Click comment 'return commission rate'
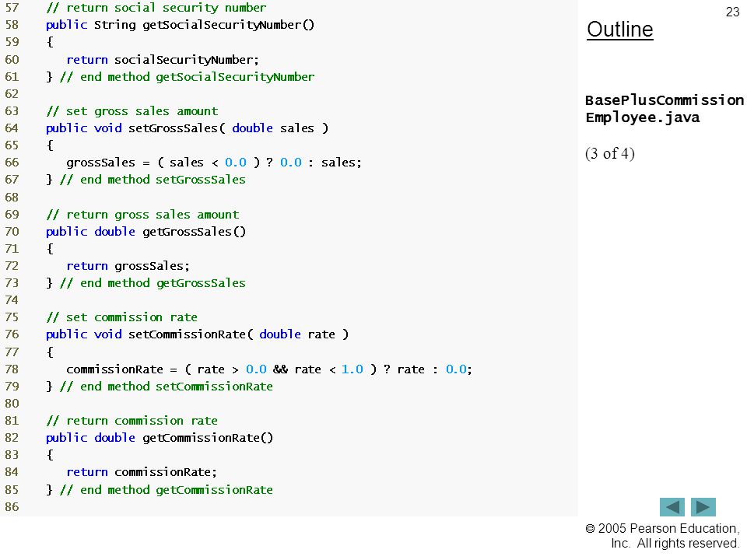Image resolution: width=747 pixels, height=560 pixels. [x=132, y=421]
